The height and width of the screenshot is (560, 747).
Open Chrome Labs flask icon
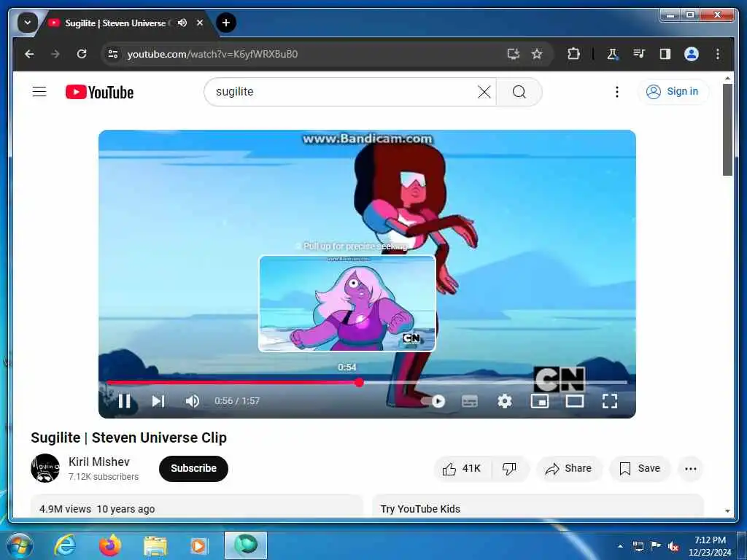(612, 54)
